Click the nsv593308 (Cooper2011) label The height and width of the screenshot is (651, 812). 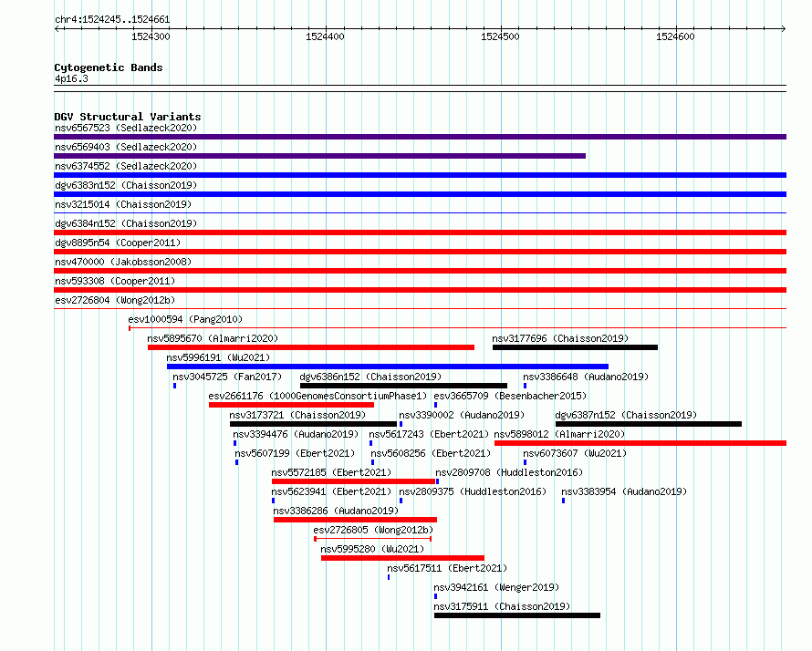click(x=115, y=281)
